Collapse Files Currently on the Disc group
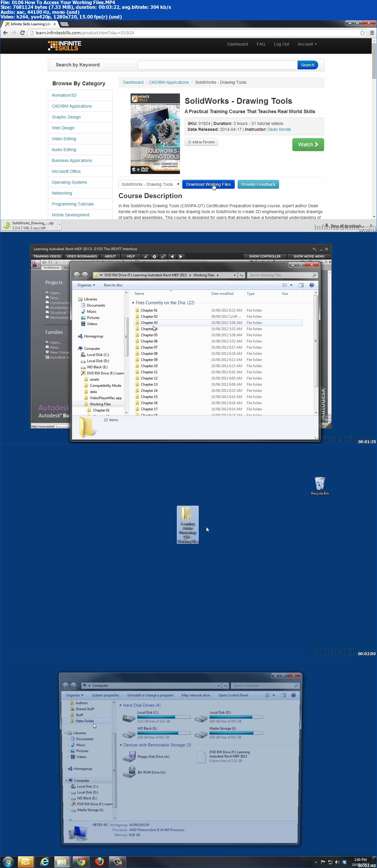 (133, 302)
